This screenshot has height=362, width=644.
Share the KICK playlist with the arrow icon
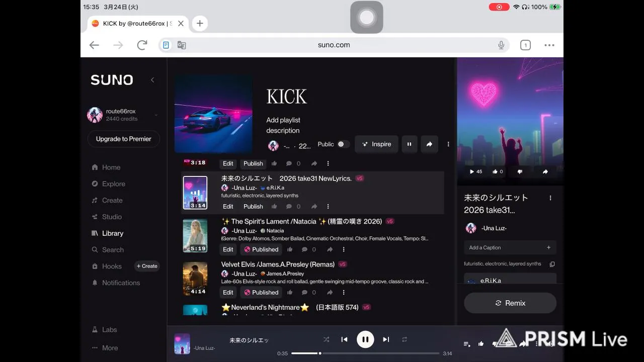[429, 144]
